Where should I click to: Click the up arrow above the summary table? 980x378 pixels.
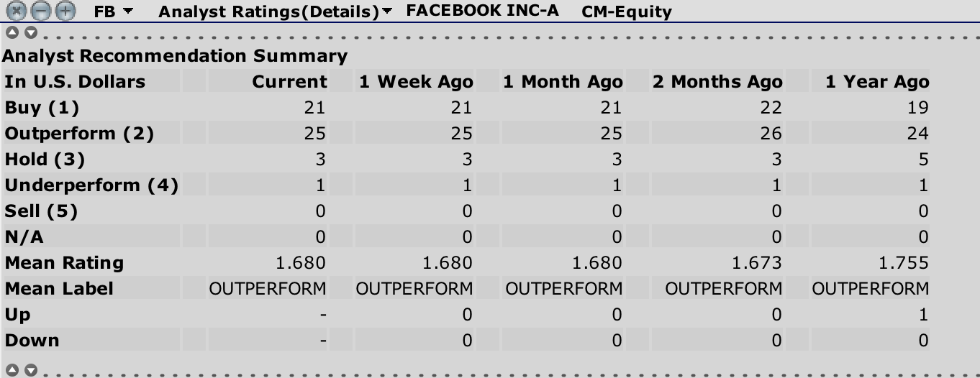pyautogui.click(x=11, y=33)
